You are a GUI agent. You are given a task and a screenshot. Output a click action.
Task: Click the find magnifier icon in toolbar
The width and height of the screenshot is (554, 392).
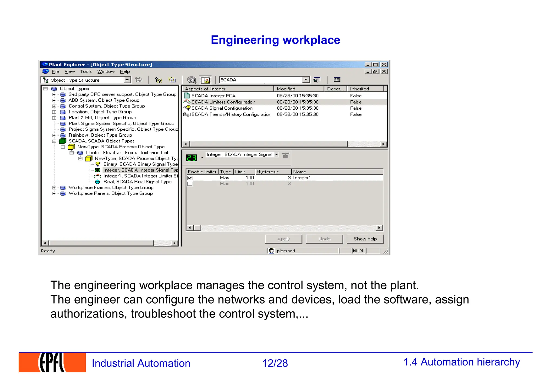pyautogui.click(x=192, y=80)
